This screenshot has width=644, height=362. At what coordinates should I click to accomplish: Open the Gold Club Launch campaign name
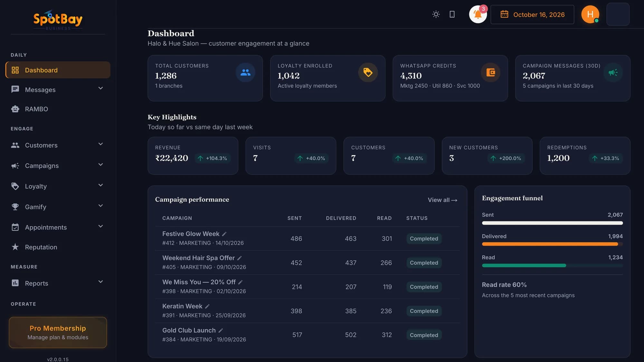(189, 330)
